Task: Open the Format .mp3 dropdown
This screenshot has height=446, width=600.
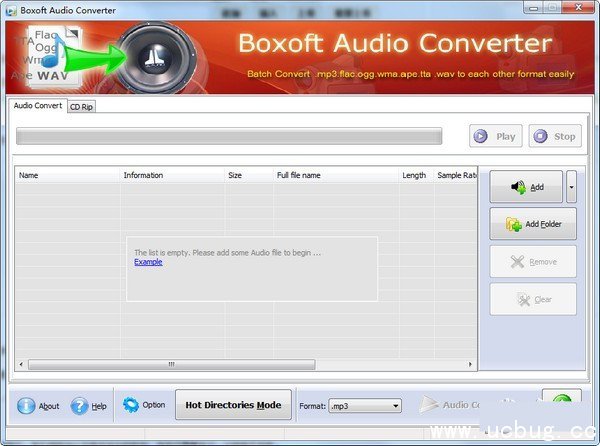Action: (x=365, y=406)
